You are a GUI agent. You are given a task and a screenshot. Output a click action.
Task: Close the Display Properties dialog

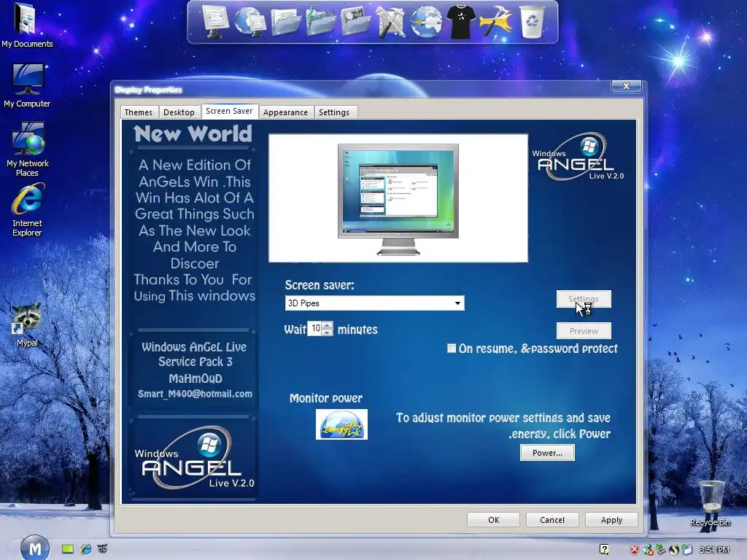[x=627, y=86]
